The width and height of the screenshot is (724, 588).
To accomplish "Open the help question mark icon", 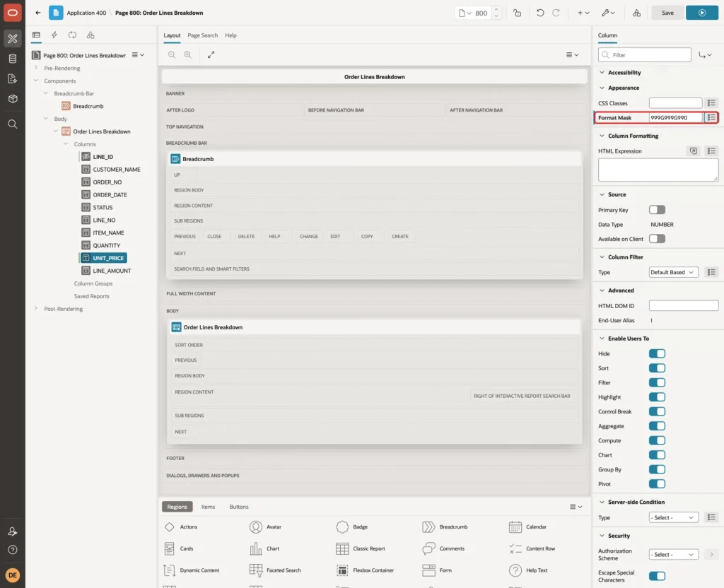I will point(13,550).
